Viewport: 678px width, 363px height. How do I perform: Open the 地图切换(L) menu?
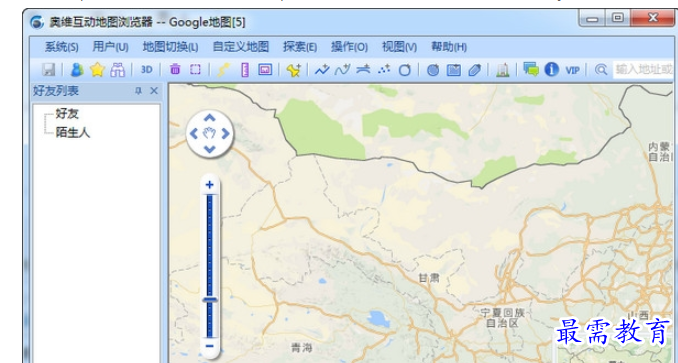[170, 47]
